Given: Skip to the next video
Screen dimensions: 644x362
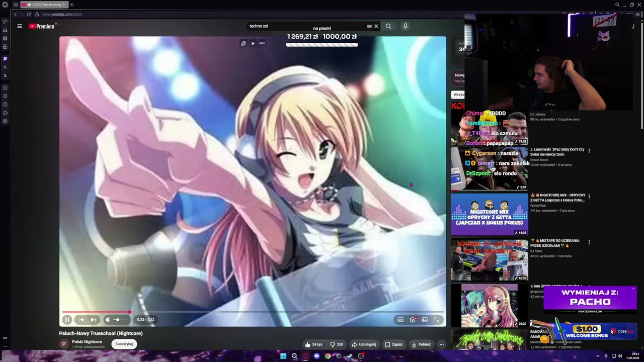Looking at the screenshot, I should pyautogui.click(x=93, y=320).
